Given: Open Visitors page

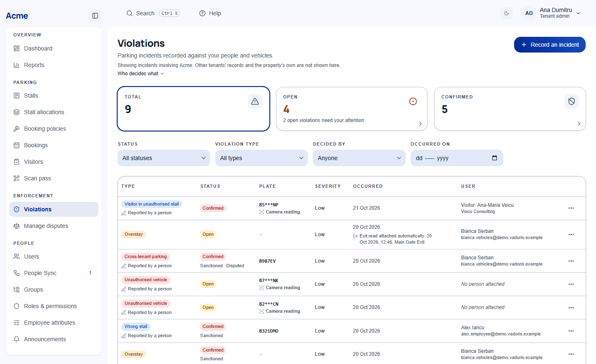Looking at the screenshot, I should click(x=54, y=162).
